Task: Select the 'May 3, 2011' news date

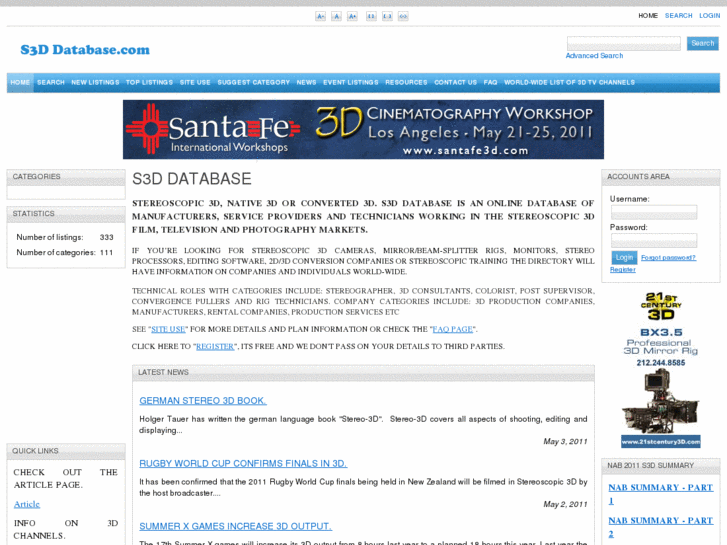Action: point(565,442)
